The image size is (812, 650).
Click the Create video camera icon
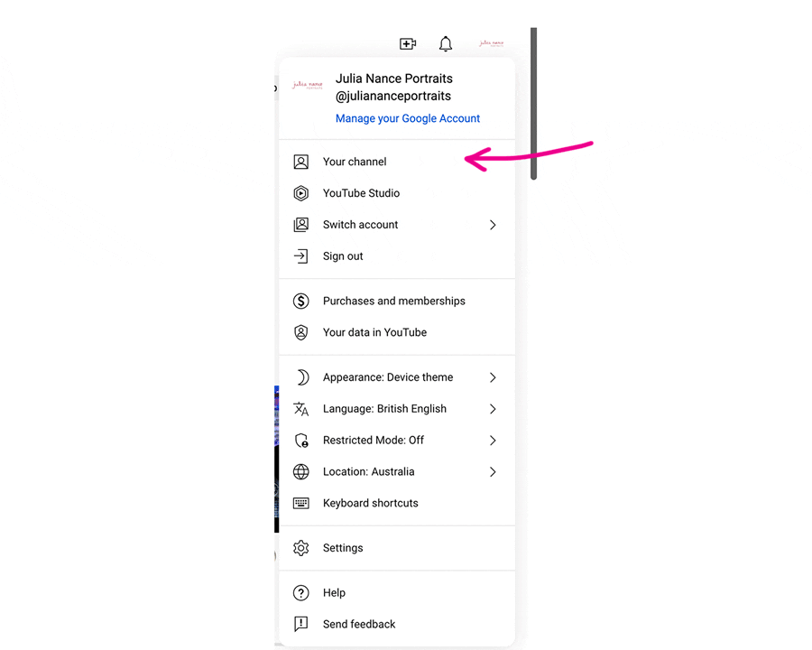[x=408, y=43]
